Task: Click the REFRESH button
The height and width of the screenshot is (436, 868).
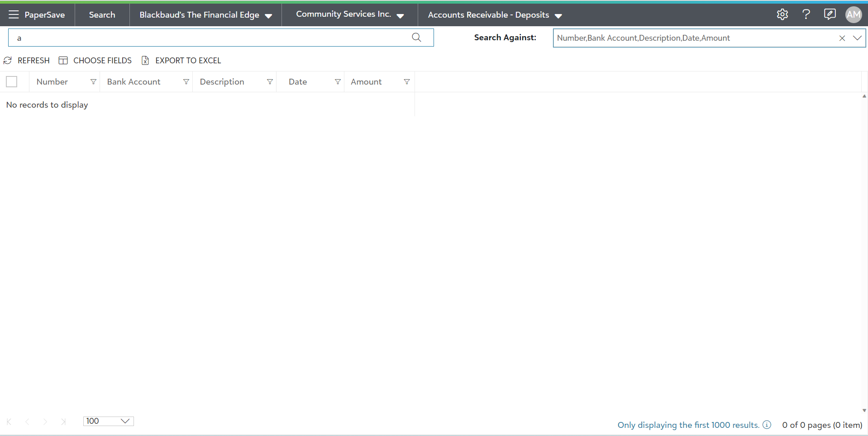Action: pos(27,61)
